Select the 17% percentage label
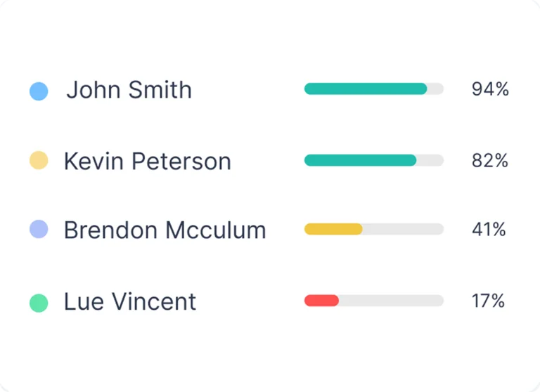 point(488,301)
